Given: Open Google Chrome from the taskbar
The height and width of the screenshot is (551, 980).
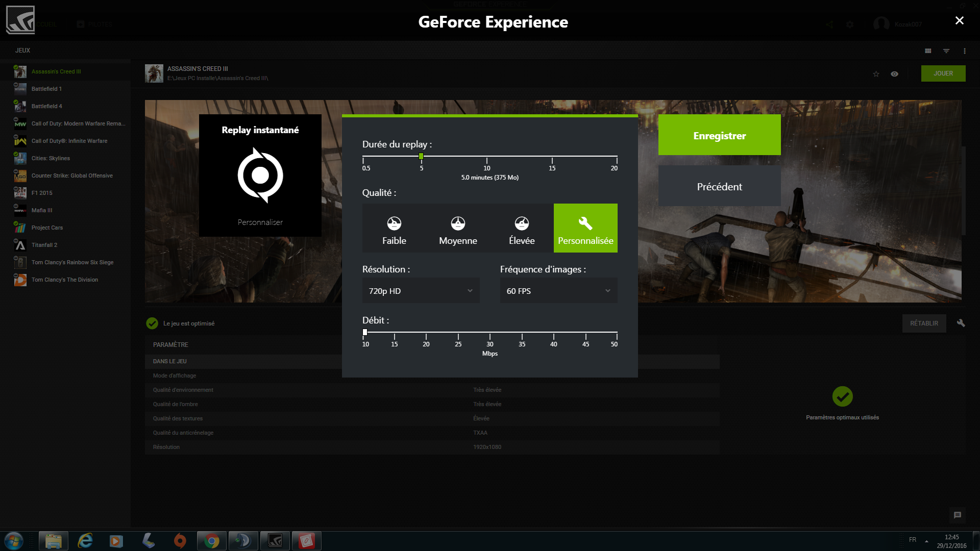Looking at the screenshot, I should [211, 541].
